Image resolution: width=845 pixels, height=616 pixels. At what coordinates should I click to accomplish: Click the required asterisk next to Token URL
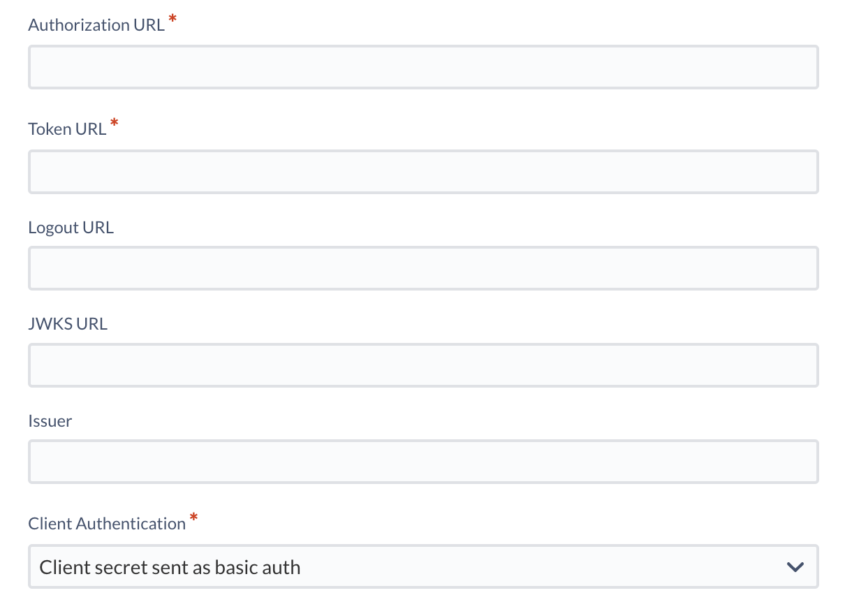(x=115, y=125)
